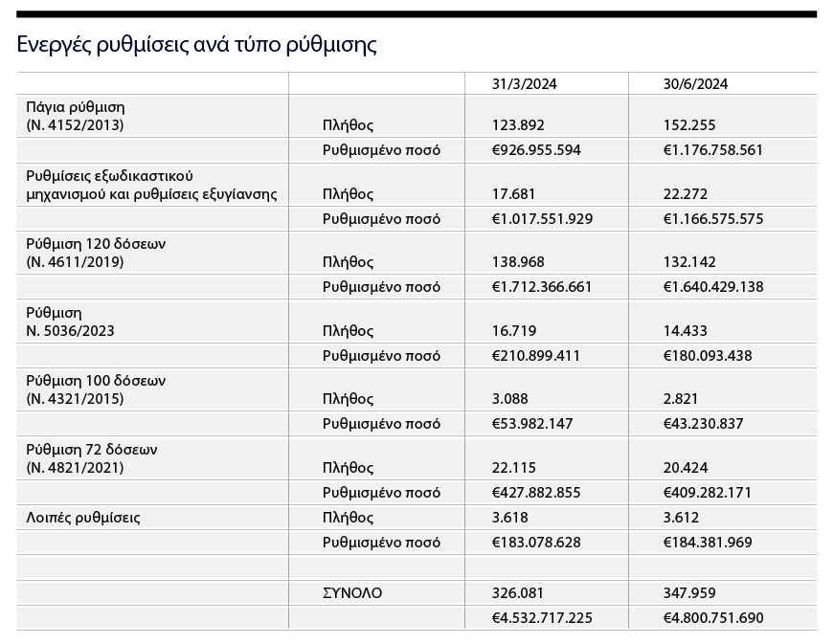Image resolution: width=834 pixels, height=644 pixels.
Task: Click the 'Λοιπές ρυθμίσεις' row label
Action: [x=83, y=518]
